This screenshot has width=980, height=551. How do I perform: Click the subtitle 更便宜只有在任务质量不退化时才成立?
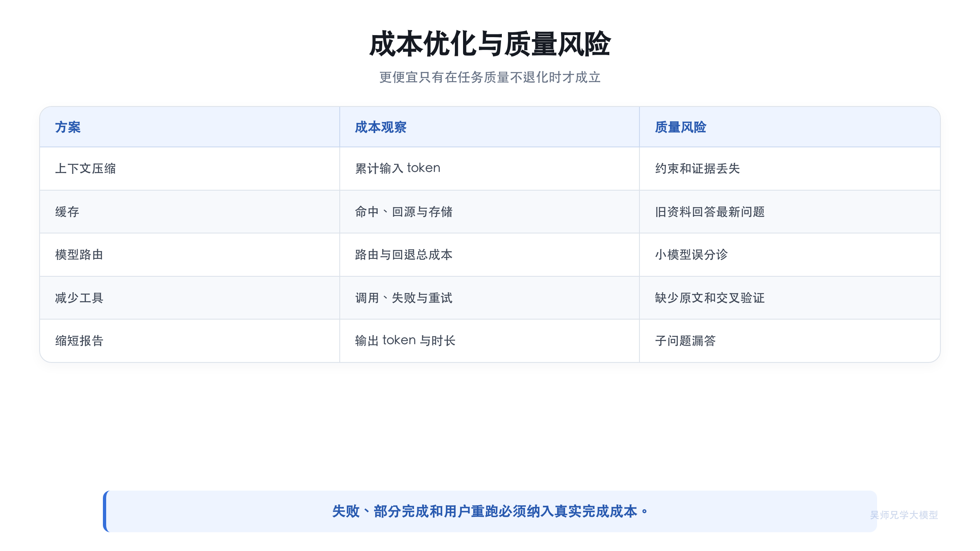coord(490,77)
